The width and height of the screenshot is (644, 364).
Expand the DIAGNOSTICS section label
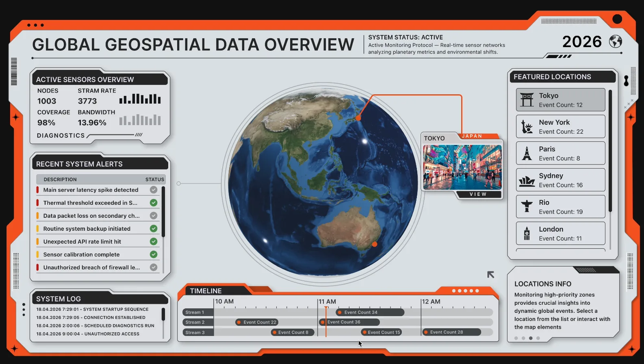point(61,136)
